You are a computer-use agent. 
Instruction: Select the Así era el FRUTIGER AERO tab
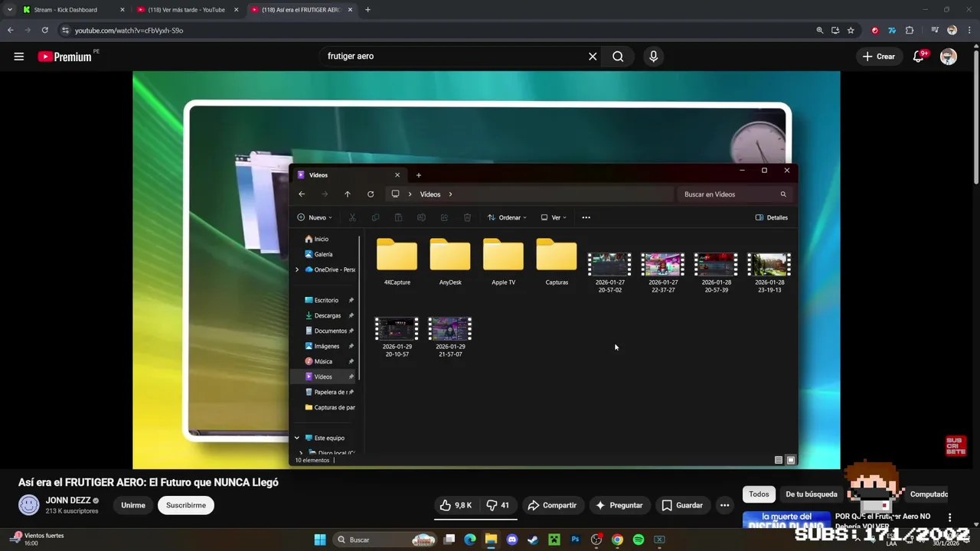point(302,10)
